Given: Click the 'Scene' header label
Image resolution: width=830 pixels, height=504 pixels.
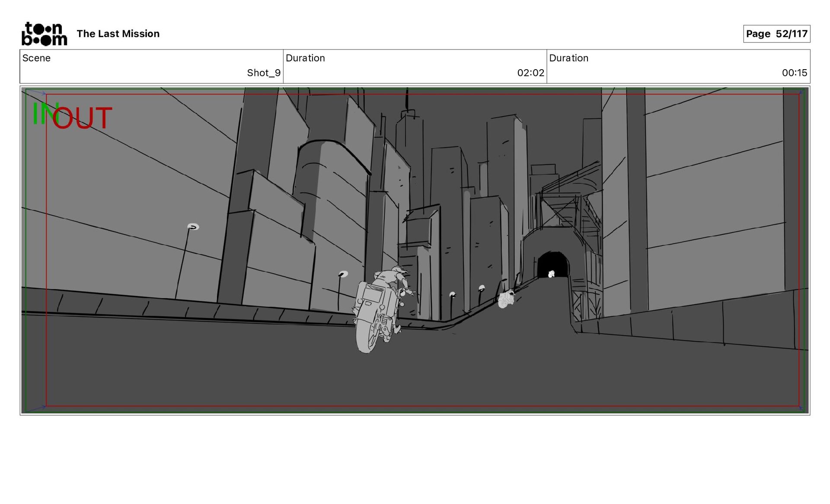Looking at the screenshot, I should click(x=36, y=58).
